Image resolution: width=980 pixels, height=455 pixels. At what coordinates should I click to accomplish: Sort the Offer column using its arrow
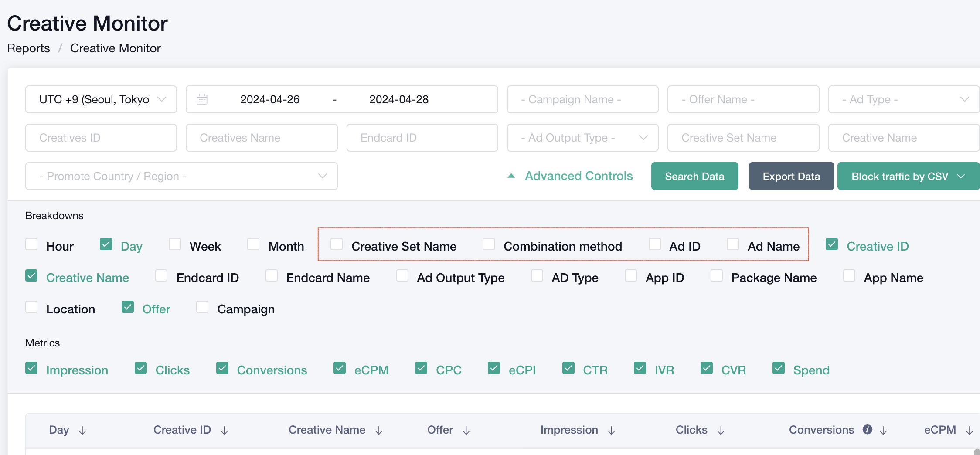(466, 431)
